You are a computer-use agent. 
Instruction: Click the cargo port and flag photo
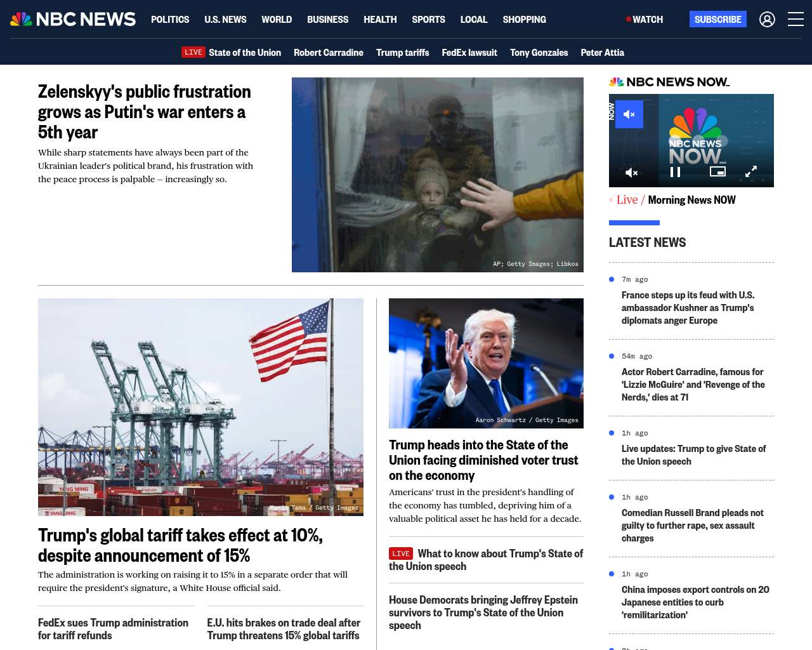(200, 406)
